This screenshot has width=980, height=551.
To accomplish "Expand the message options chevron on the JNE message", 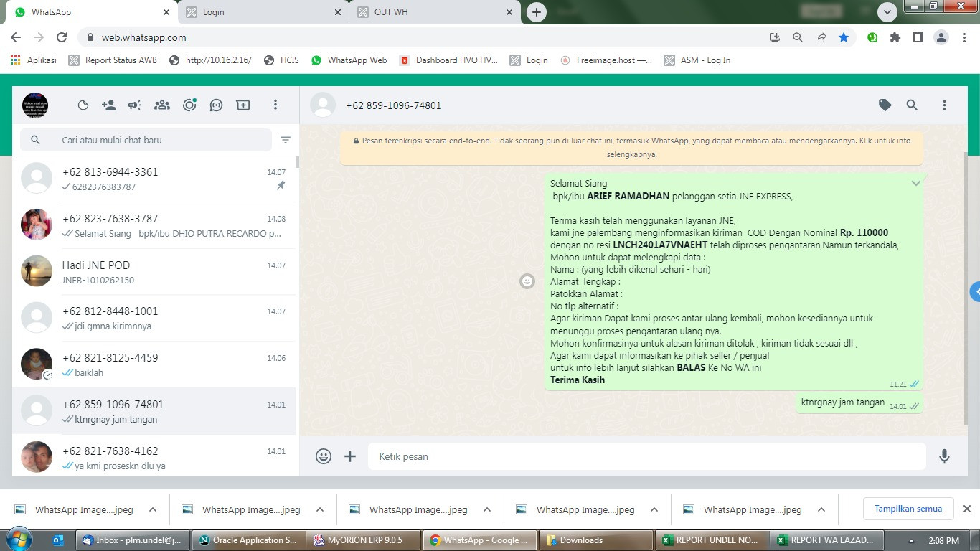I will point(915,184).
